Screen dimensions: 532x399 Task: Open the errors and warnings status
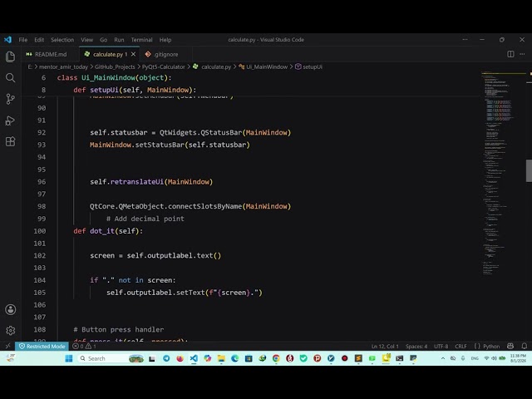click(85, 347)
